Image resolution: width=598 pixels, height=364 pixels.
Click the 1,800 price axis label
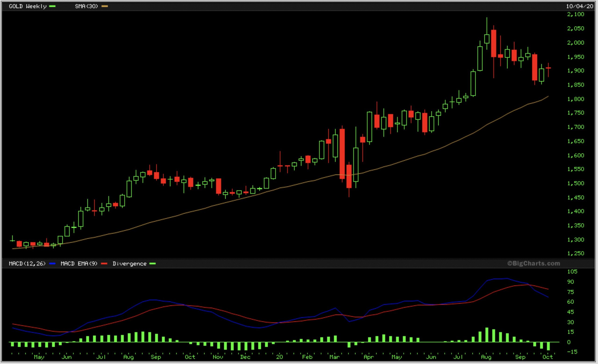pyautogui.click(x=575, y=99)
